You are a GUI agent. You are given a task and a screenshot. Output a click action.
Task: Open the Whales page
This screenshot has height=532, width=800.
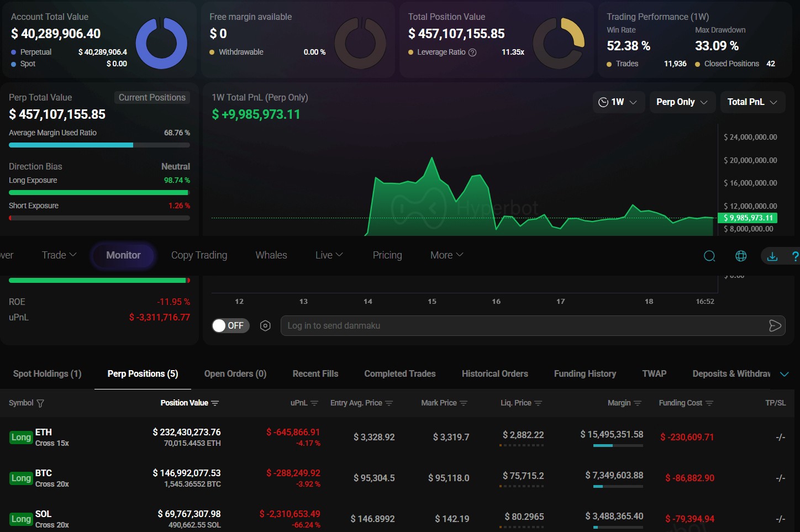click(x=271, y=255)
